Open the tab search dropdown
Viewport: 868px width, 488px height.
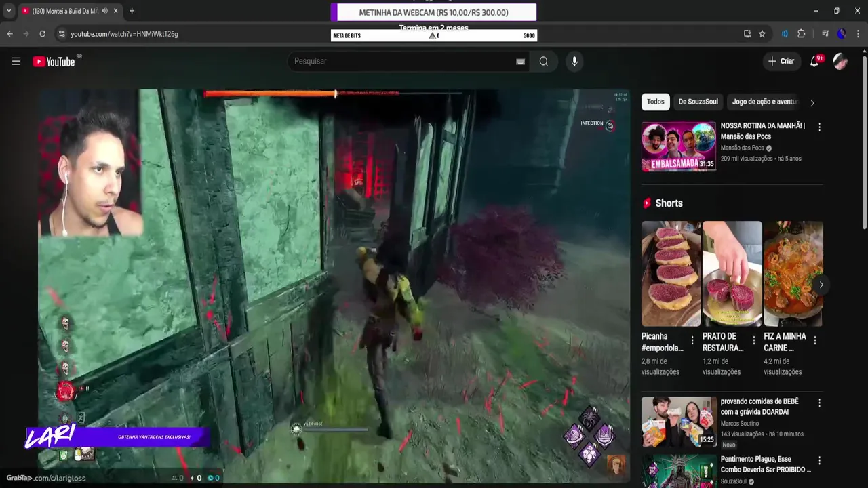(9, 11)
